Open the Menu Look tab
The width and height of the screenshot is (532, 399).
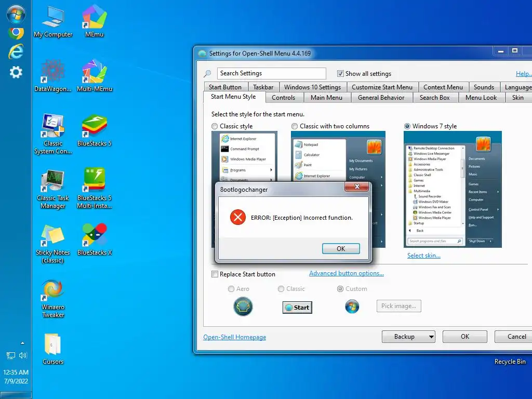click(x=481, y=98)
